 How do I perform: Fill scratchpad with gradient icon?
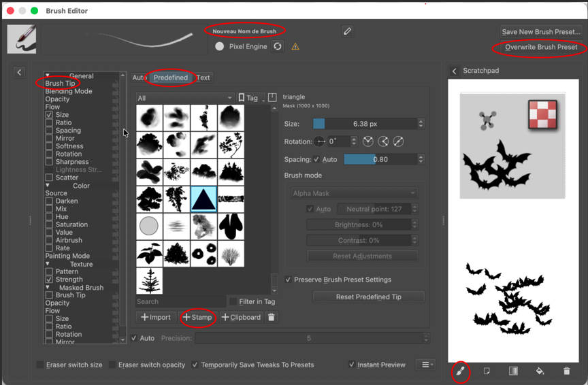[x=513, y=371]
